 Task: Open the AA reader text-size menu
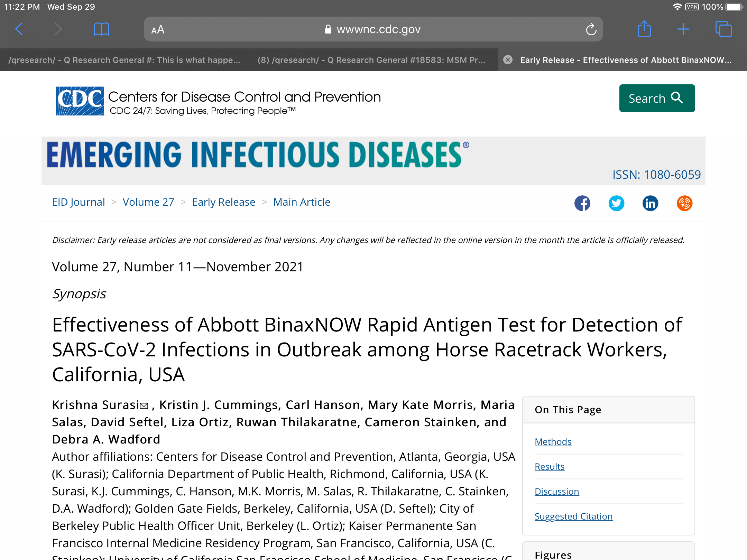coord(158,30)
